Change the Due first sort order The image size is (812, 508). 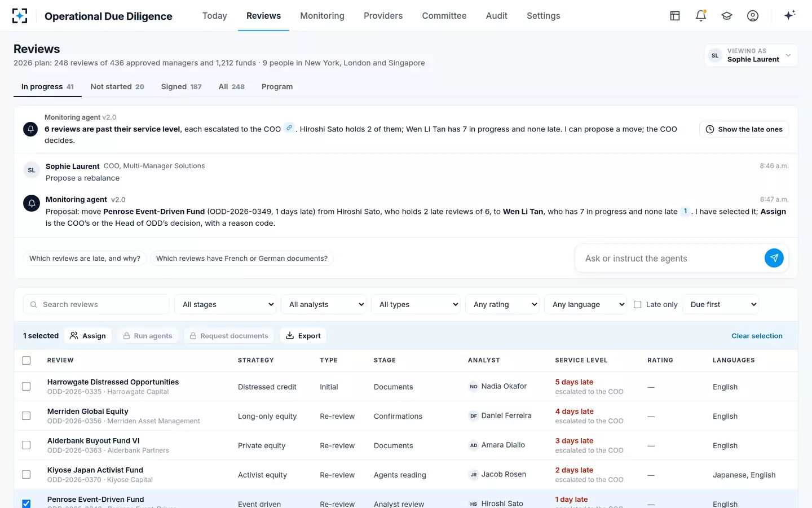click(721, 304)
